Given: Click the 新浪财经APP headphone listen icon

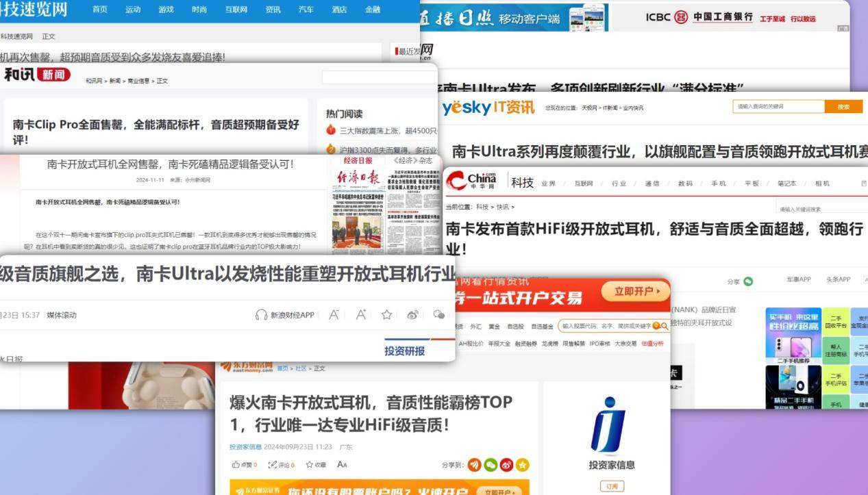Looking at the screenshot, I should [261, 315].
